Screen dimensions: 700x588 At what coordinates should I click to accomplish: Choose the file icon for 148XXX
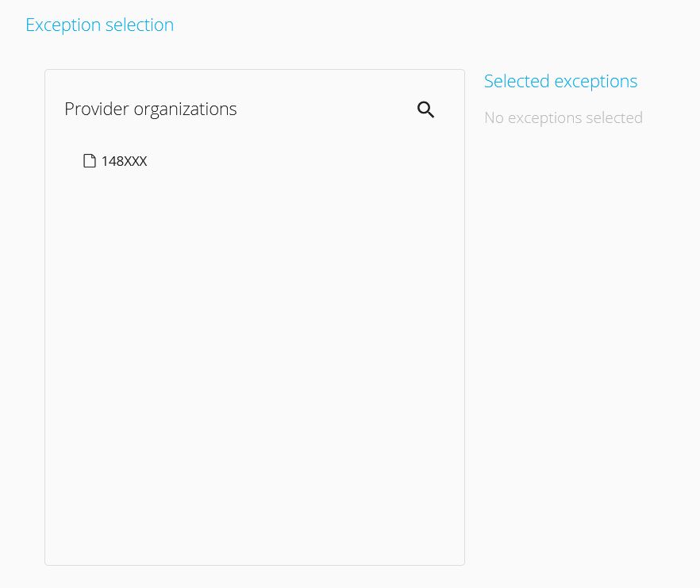(89, 161)
